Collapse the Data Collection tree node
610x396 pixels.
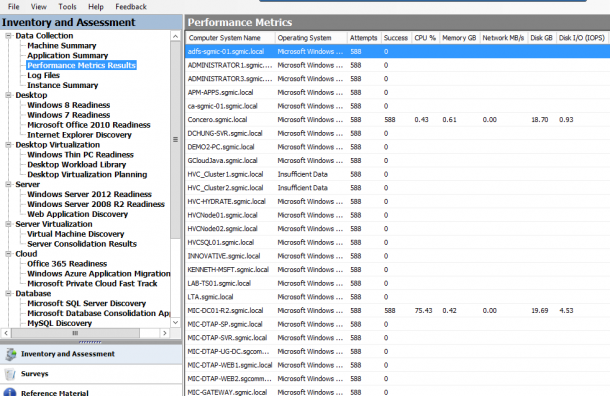tap(8, 35)
